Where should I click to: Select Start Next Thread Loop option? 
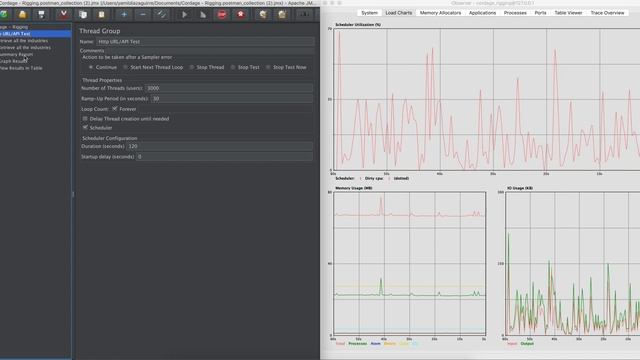tap(126, 67)
